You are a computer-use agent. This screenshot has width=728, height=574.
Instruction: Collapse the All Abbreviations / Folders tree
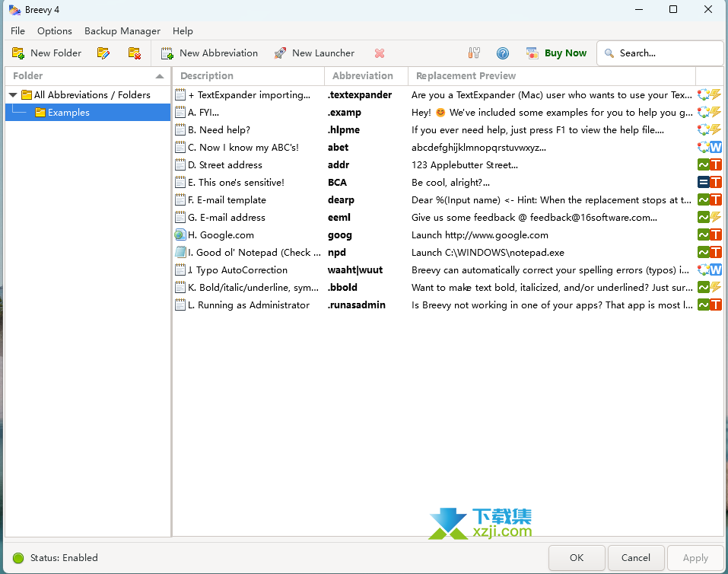coord(13,95)
